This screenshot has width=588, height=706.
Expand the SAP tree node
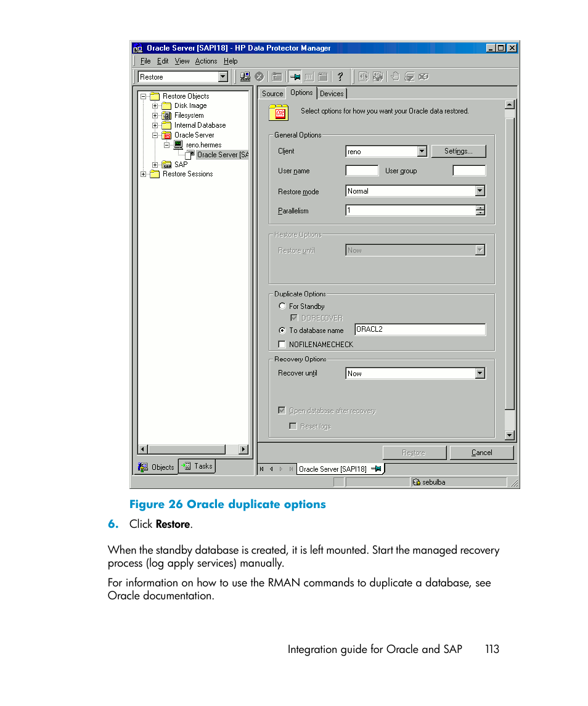point(155,165)
